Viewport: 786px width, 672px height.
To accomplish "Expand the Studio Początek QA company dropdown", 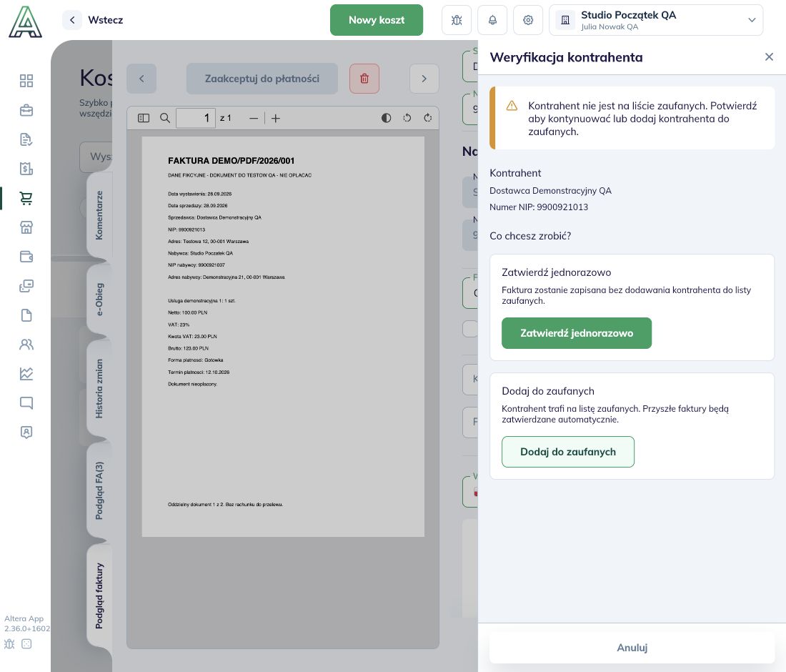I will [656, 20].
